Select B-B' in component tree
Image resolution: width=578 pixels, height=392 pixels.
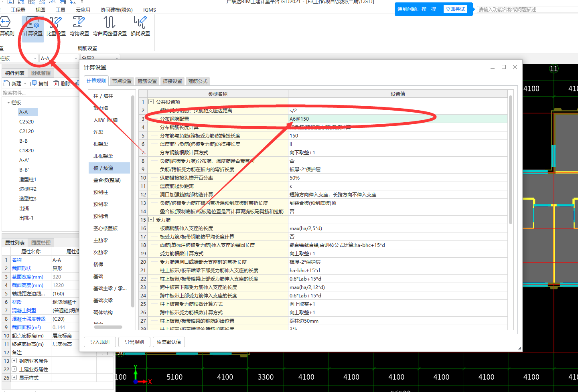(x=24, y=170)
